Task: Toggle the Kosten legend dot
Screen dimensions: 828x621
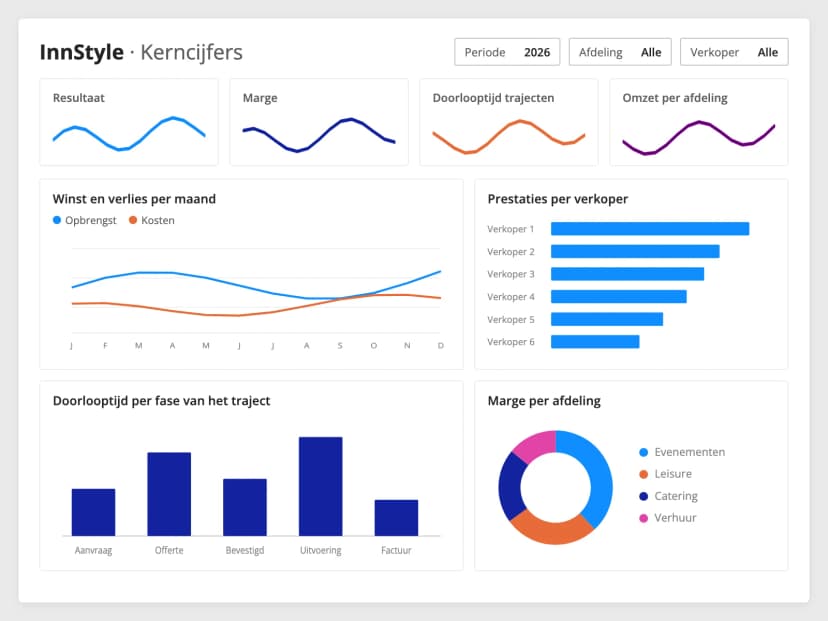Action: pyautogui.click(x=133, y=220)
